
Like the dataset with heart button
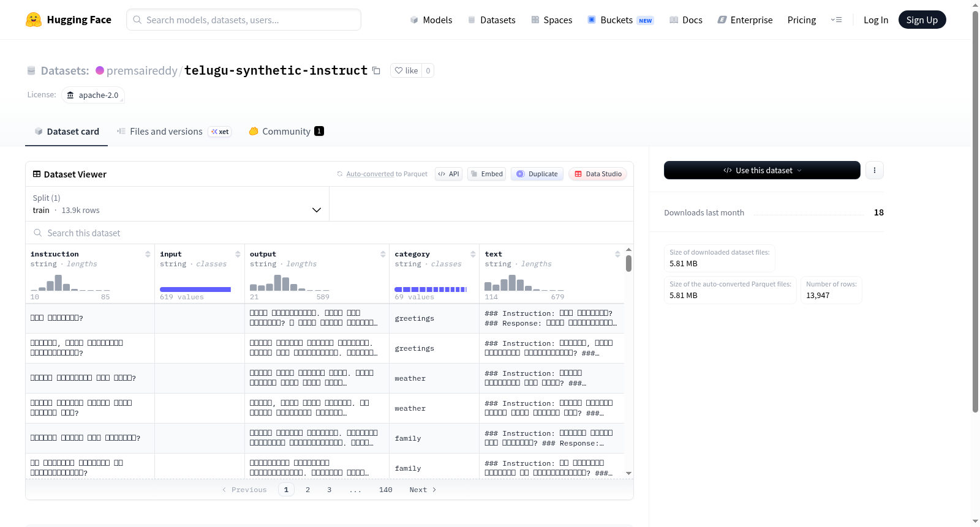pos(406,71)
